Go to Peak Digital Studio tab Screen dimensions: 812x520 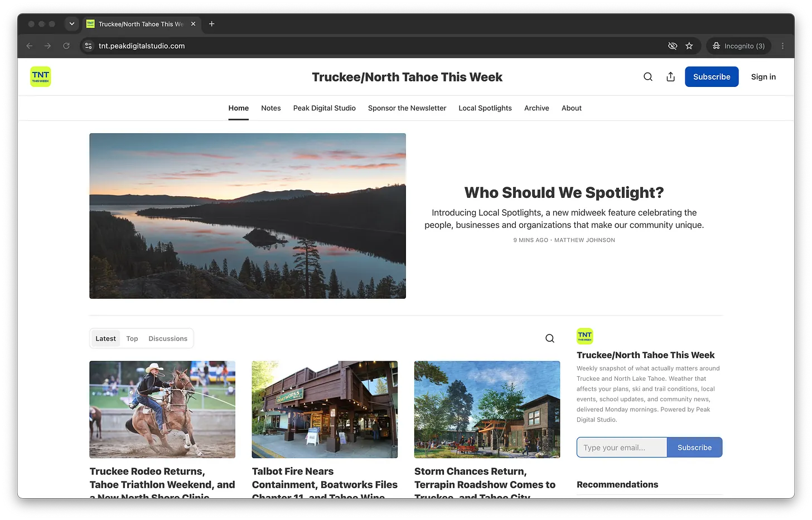(325, 108)
